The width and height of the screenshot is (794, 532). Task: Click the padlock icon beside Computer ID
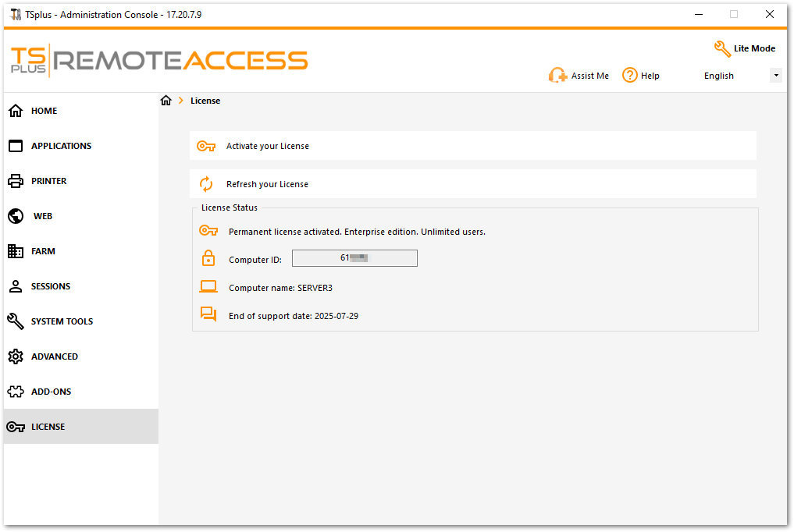pyautogui.click(x=208, y=257)
